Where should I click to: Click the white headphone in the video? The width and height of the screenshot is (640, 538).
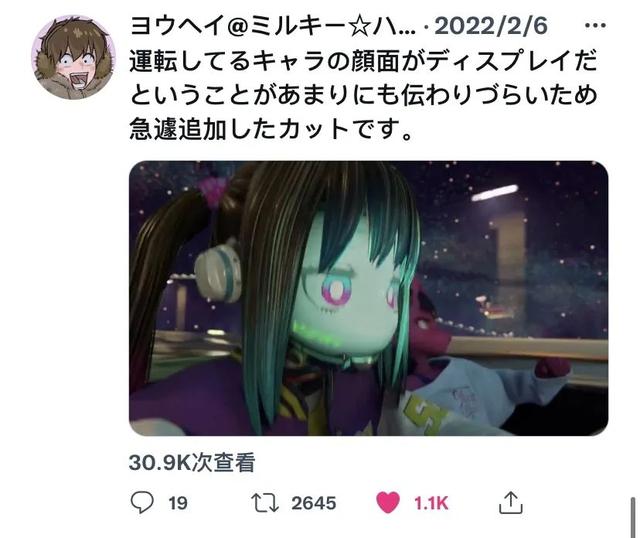pos(217,271)
